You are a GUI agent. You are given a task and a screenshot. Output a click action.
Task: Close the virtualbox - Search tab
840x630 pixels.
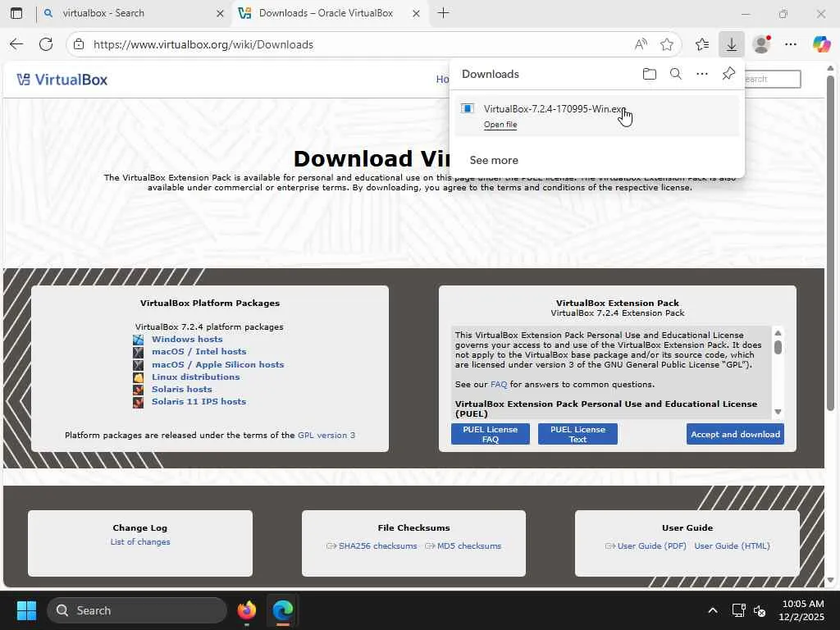220,13
